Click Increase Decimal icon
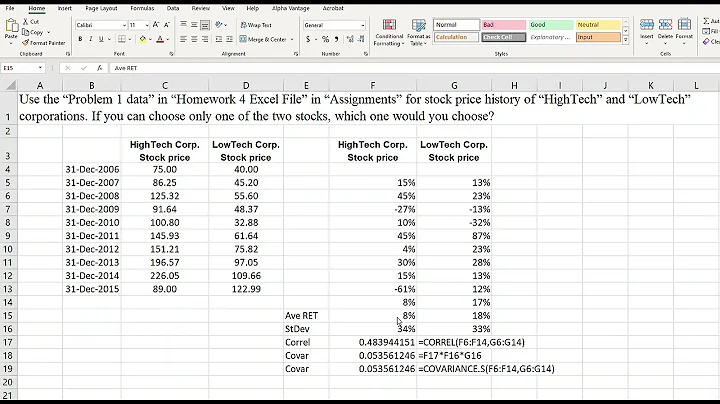720x404 pixels. pos(350,39)
